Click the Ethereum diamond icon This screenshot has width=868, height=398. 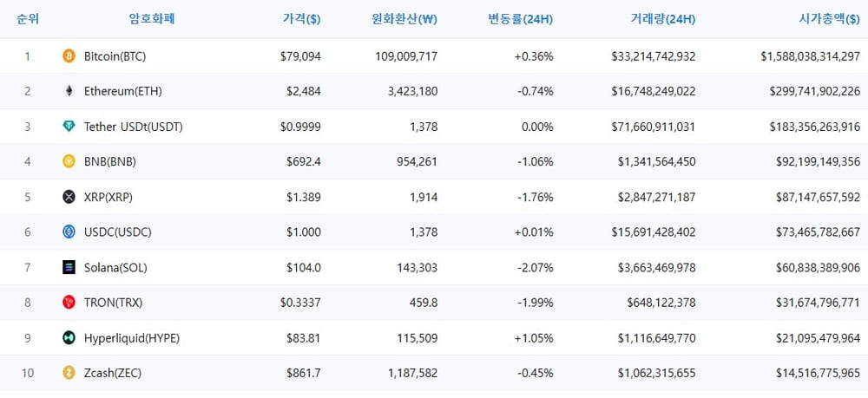(69, 91)
